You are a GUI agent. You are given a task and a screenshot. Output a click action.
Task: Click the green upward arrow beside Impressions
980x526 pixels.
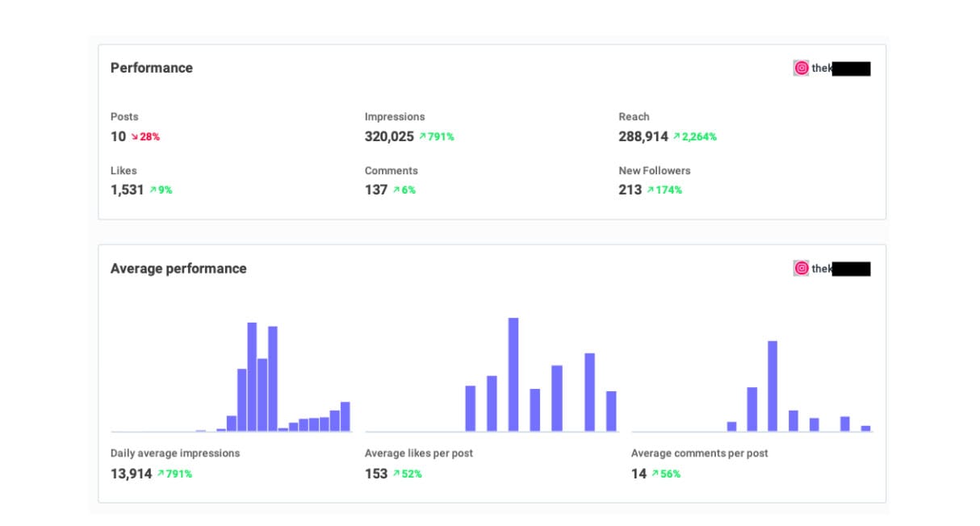[422, 136]
